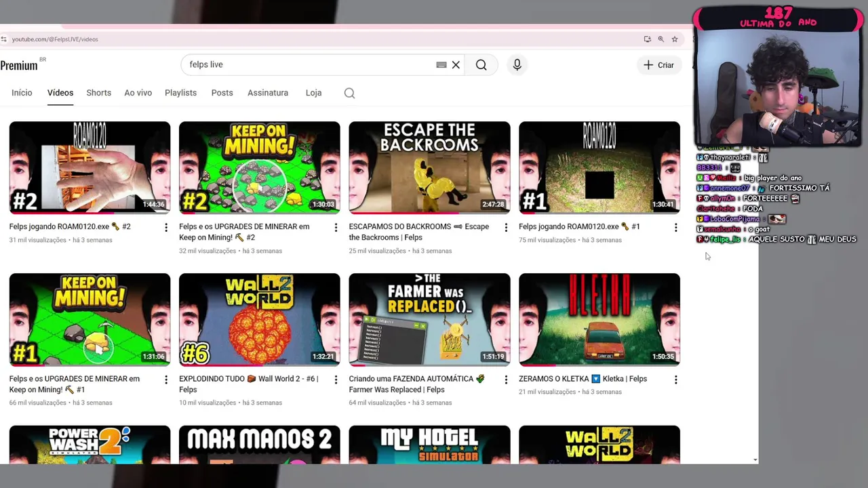Open options menu for ROAM0120.exe #1 video
The image size is (868, 488).
pos(675,228)
